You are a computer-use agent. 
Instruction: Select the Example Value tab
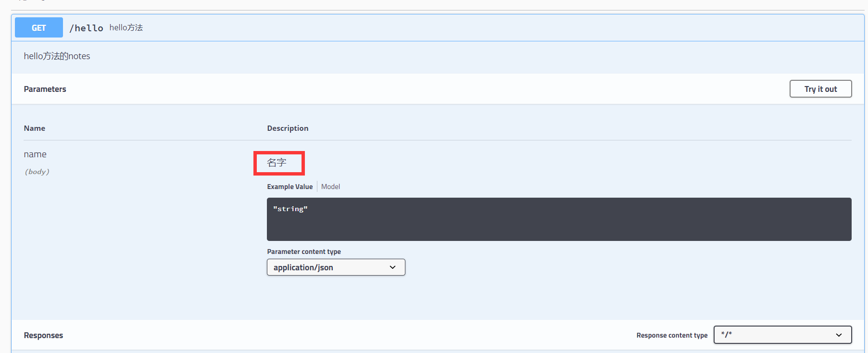pos(289,187)
